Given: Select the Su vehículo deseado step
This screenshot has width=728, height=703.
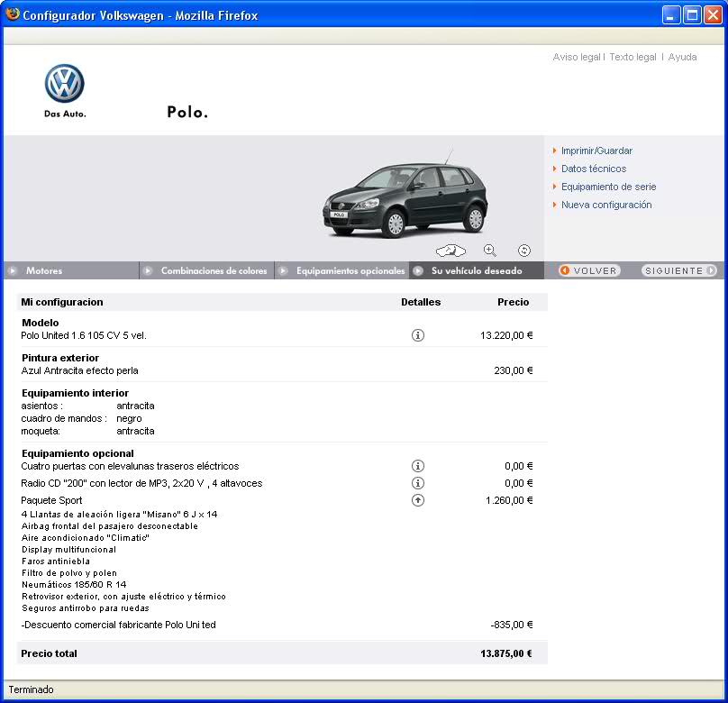Looking at the screenshot, I should point(476,270).
